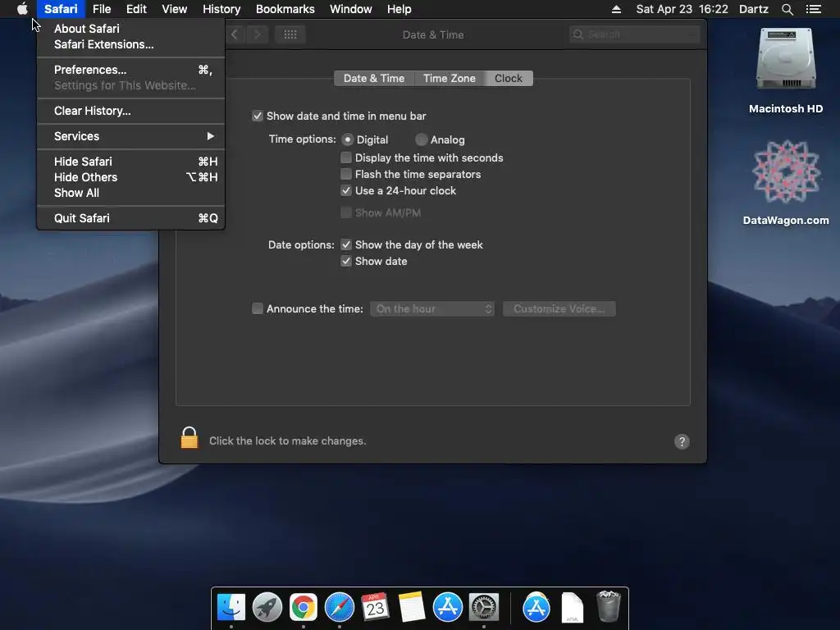Image resolution: width=840 pixels, height=630 pixels.
Task: Choose Hide Safari menu item
Action: (x=130, y=162)
